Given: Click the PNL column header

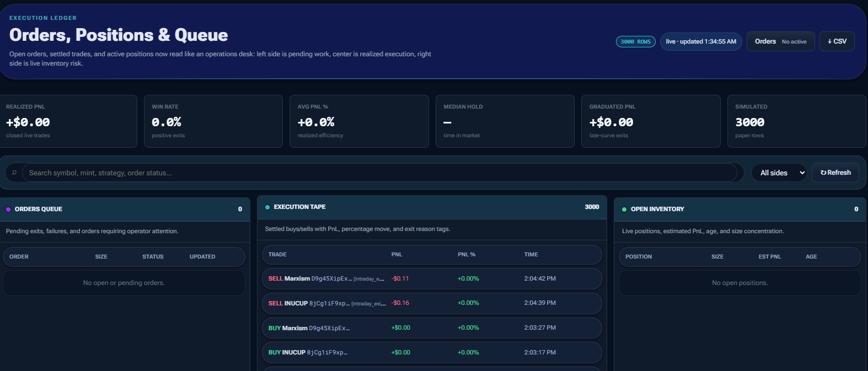Looking at the screenshot, I should click(x=397, y=255).
